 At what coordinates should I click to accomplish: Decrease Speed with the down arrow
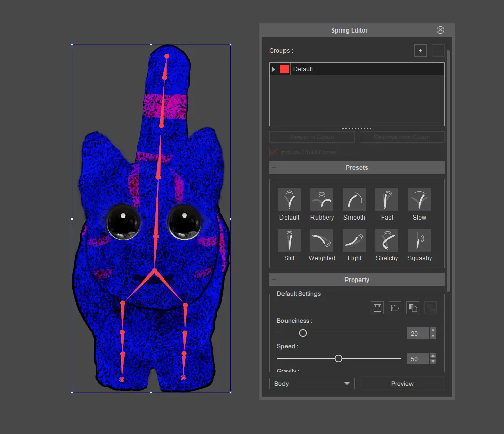click(433, 362)
